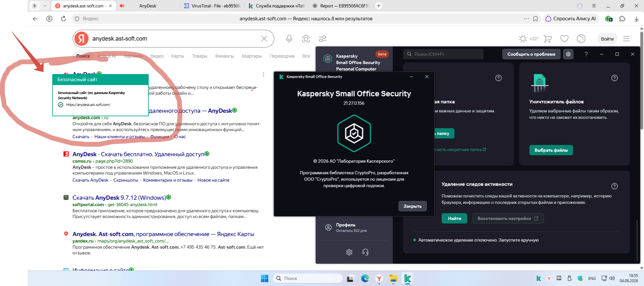Expand the Все services menu in Yandex search
This screenshot has height=286, width=644.
[306, 56]
